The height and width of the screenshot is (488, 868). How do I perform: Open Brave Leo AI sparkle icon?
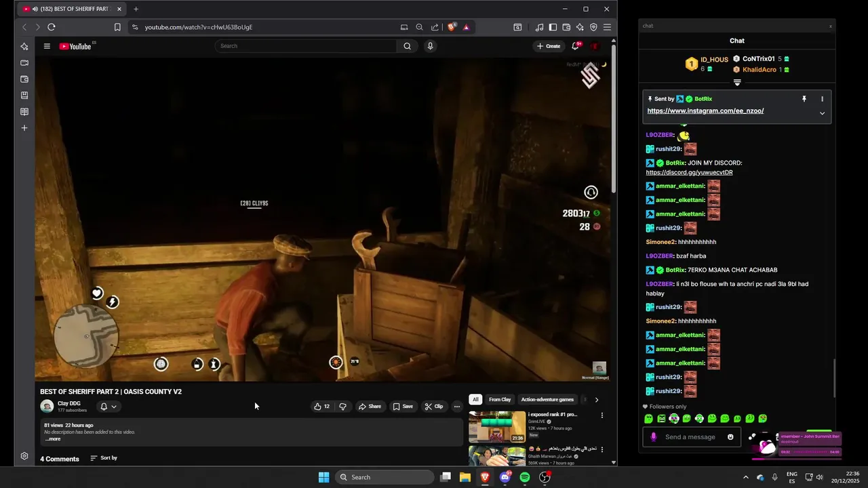click(580, 27)
